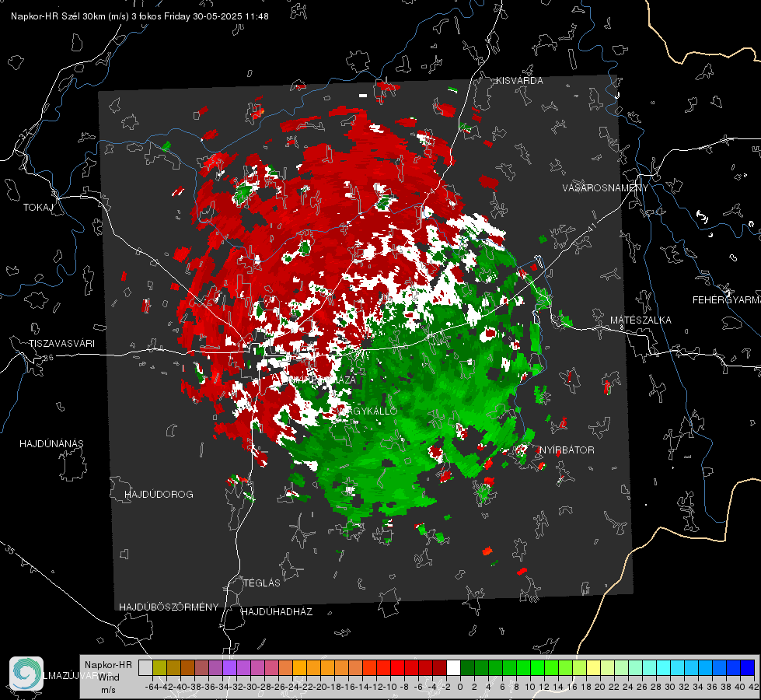Click the TOKAJ town label
The width and height of the screenshot is (761, 700).
click(38, 208)
